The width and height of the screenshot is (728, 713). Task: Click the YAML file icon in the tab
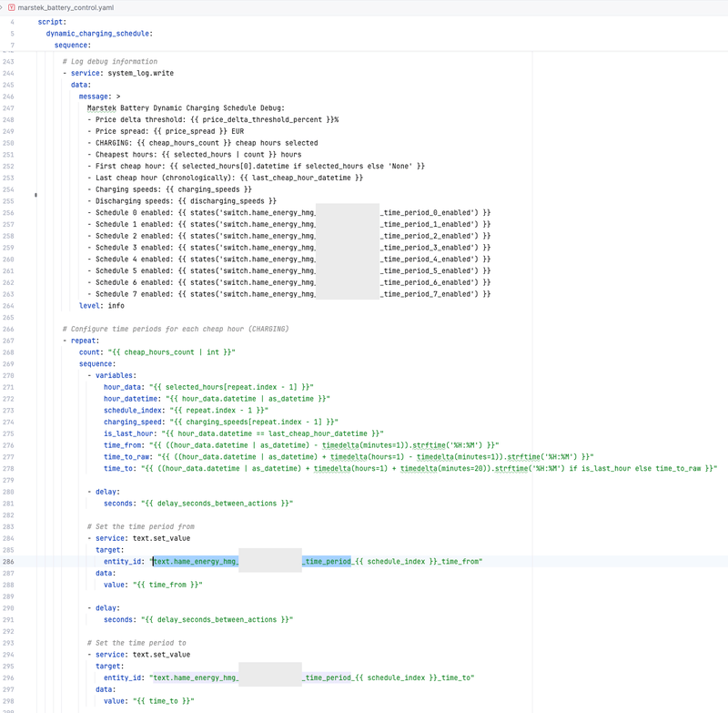pyautogui.click(x=12, y=7)
